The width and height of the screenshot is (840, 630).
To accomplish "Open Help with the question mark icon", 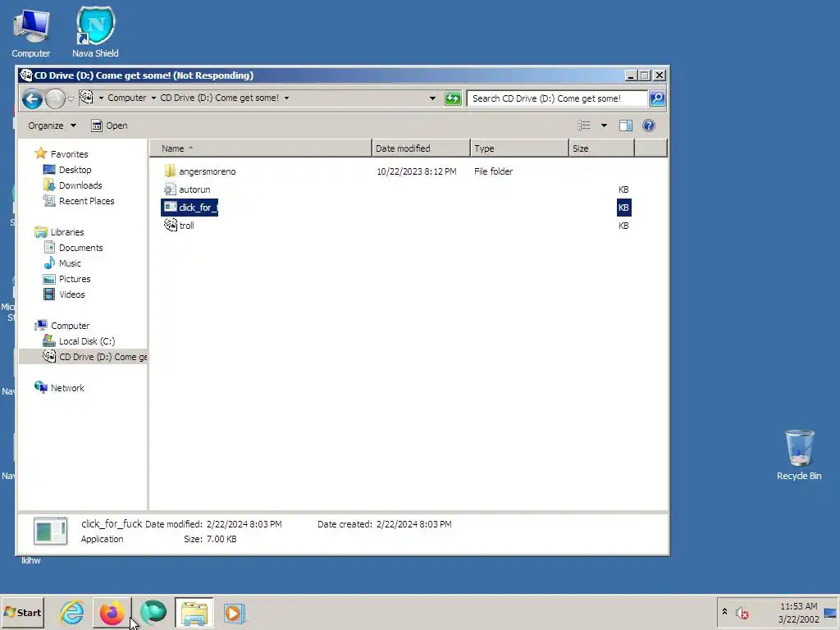I will [x=649, y=126].
